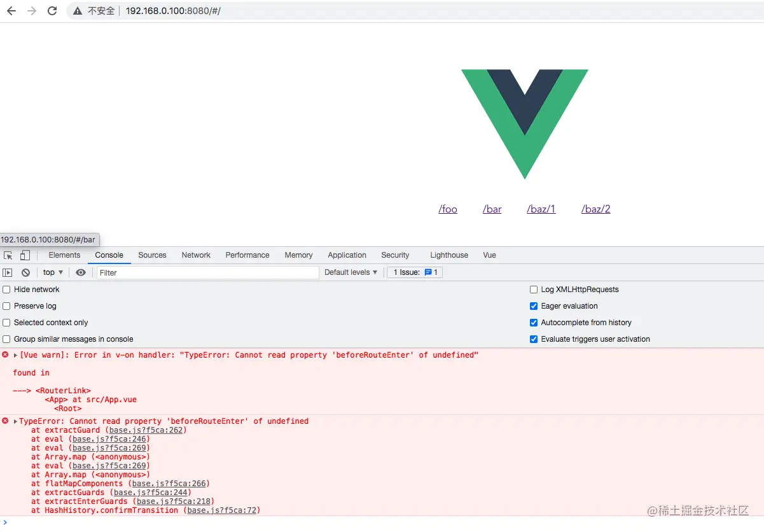Screen dimensions: 764x532
Task: Enable the Selected context only checkbox
Action: click(x=6, y=323)
